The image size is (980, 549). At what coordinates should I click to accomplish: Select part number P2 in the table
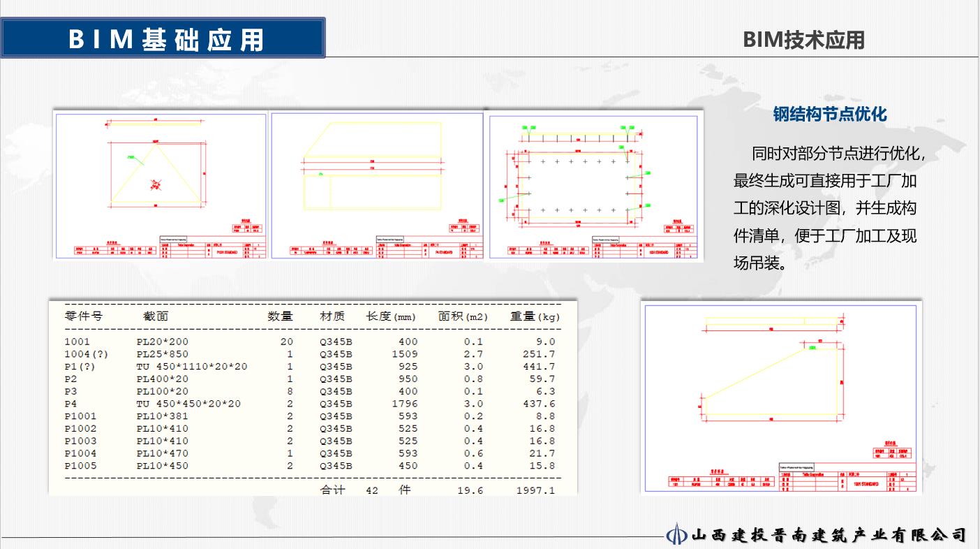pyautogui.click(x=70, y=379)
